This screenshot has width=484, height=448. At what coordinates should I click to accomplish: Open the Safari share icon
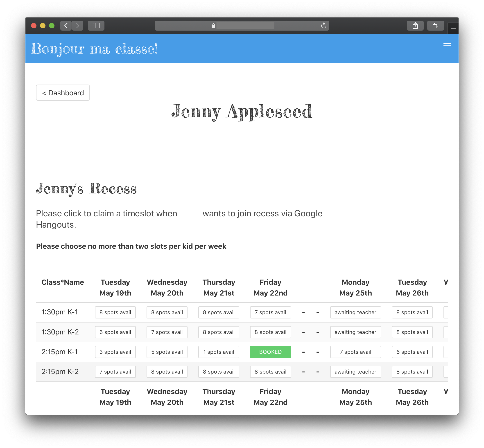415,25
